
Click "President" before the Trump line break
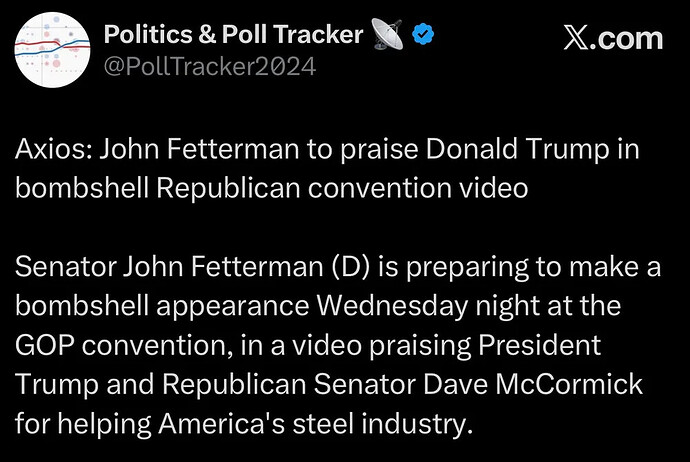coord(540,345)
